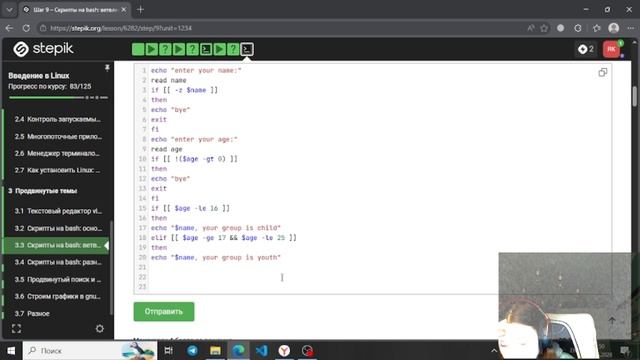Select the 'Шаг 9 – Скрипты на bash' tab
Screen dimensions: 640x360
[75, 9]
